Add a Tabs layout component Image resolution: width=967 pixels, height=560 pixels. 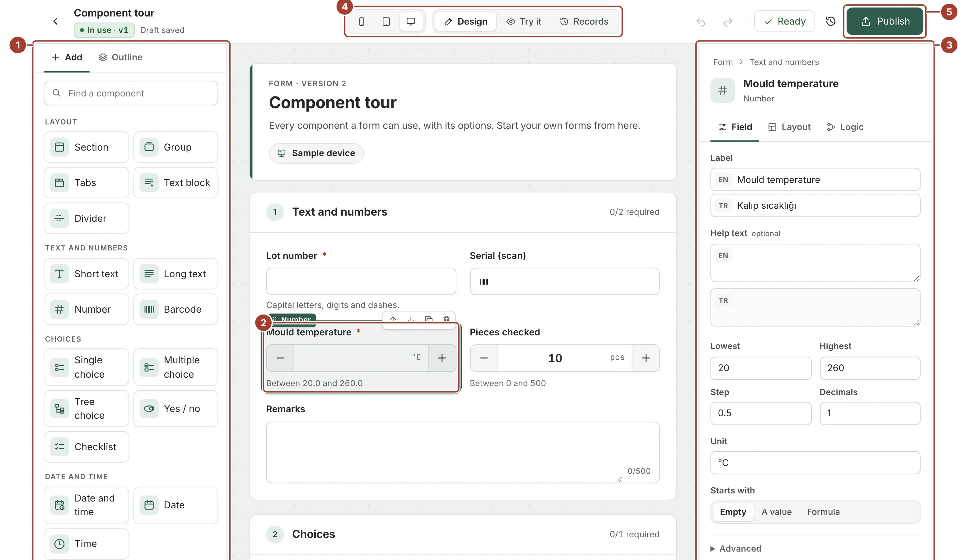[x=86, y=182]
